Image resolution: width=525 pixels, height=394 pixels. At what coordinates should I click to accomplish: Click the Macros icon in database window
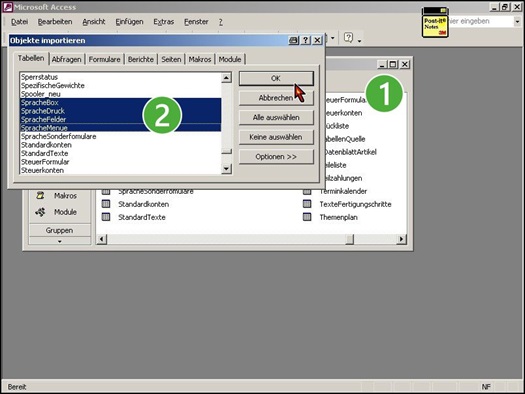coord(41,195)
